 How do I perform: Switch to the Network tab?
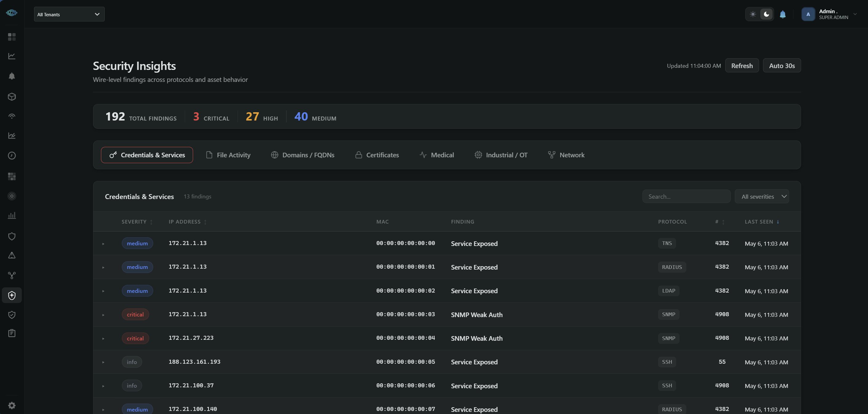point(566,155)
